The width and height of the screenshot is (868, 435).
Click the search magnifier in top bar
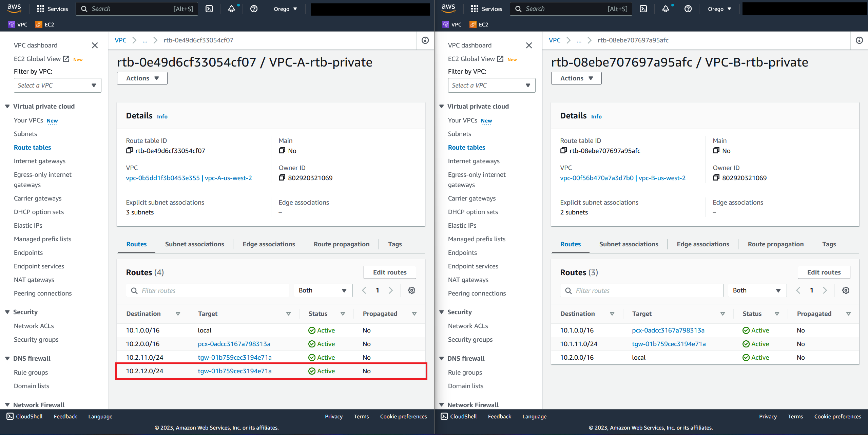click(x=84, y=8)
